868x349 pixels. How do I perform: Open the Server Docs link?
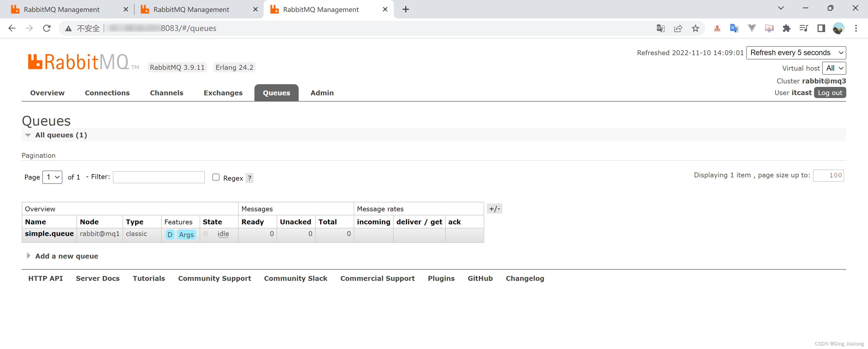(98, 278)
